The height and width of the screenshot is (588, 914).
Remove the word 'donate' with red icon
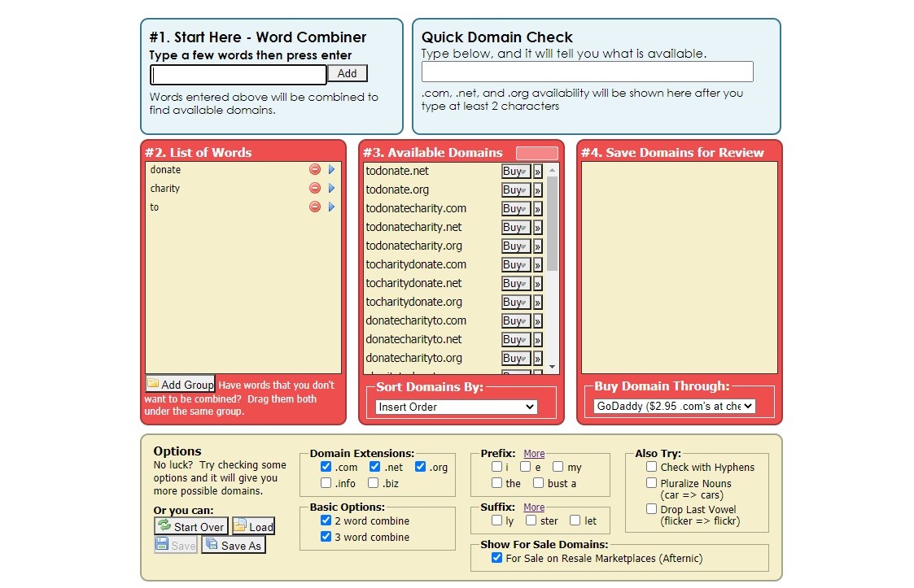(315, 170)
